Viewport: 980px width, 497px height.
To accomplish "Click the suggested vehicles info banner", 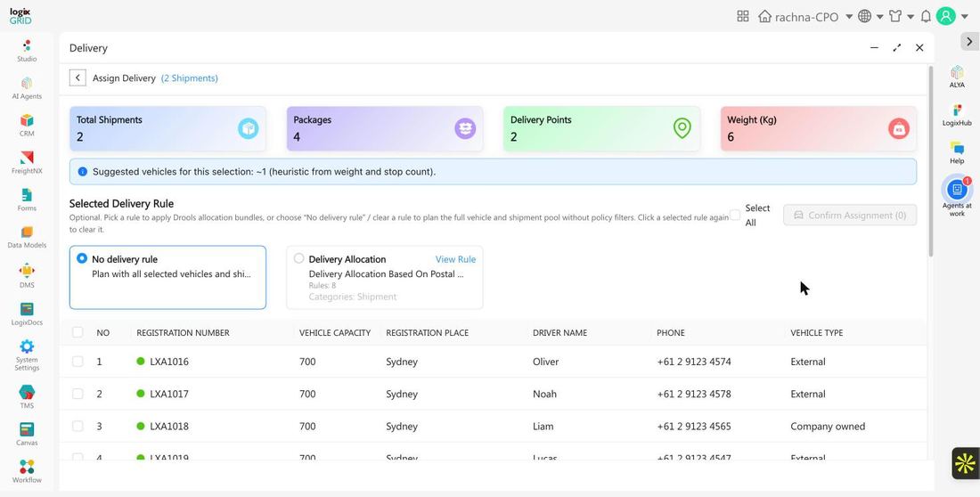I will [494, 171].
